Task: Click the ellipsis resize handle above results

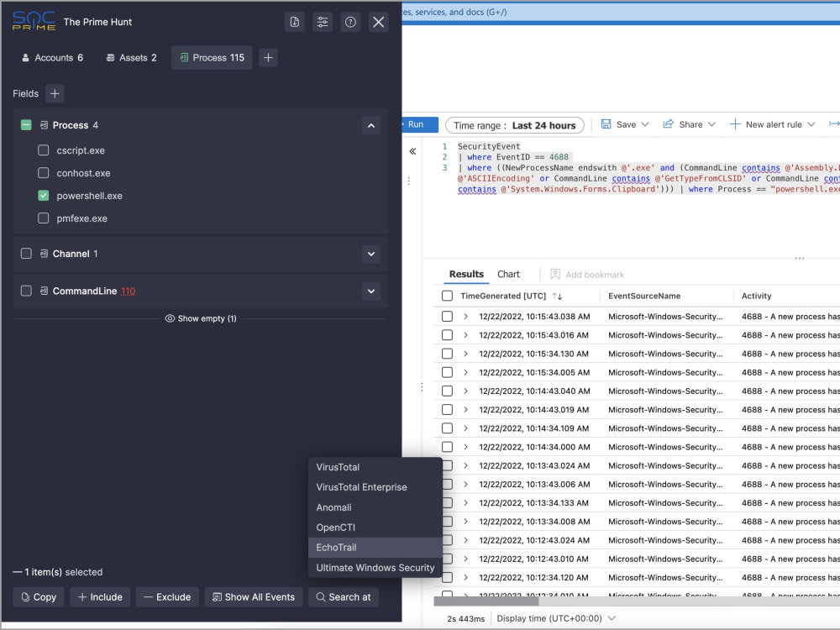Action: click(x=800, y=259)
